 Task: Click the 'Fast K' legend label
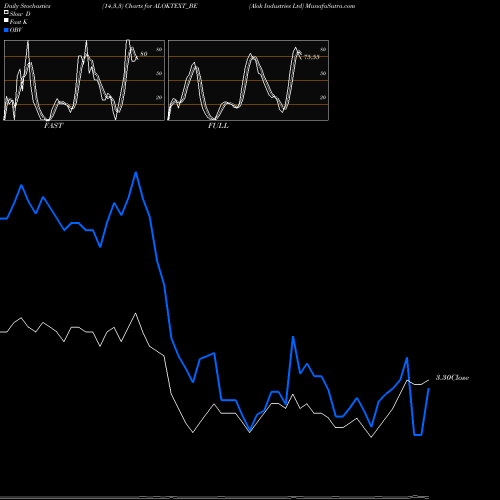(19, 22)
